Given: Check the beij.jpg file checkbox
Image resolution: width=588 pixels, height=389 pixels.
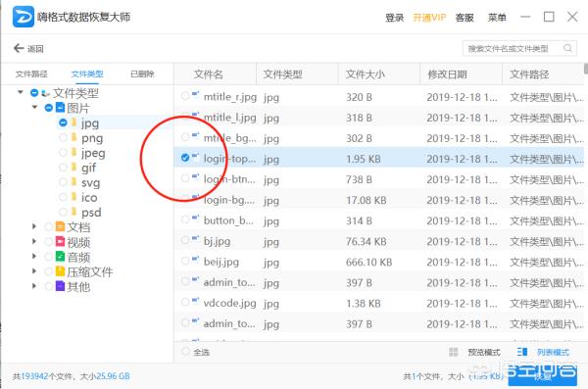Looking at the screenshot, I should click(x=185, y=261).
